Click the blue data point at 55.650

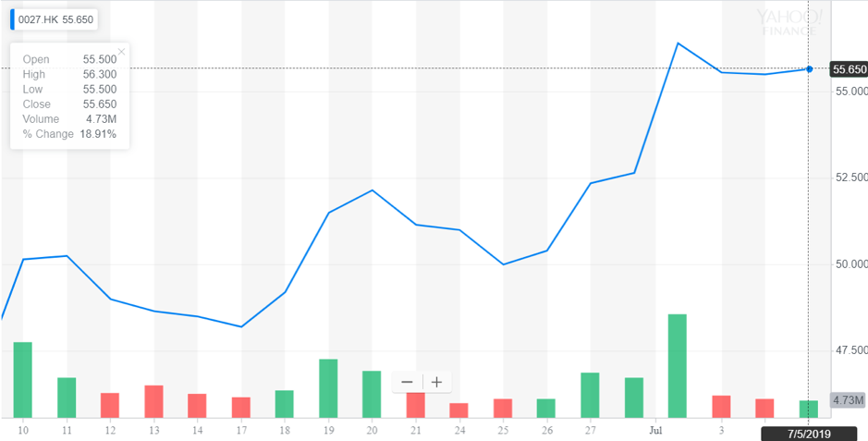click(809, 69)
